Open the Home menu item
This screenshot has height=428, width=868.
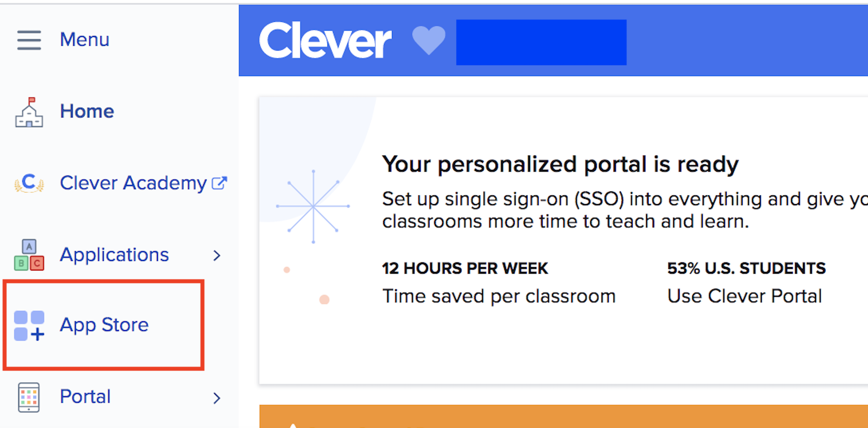point(87,112)
